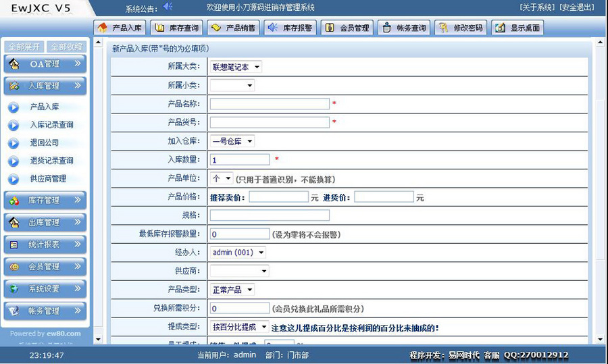608x364 pixels.
Task: Click 显示桌面 in the top toolbar
Action: (x=517, y=28)
